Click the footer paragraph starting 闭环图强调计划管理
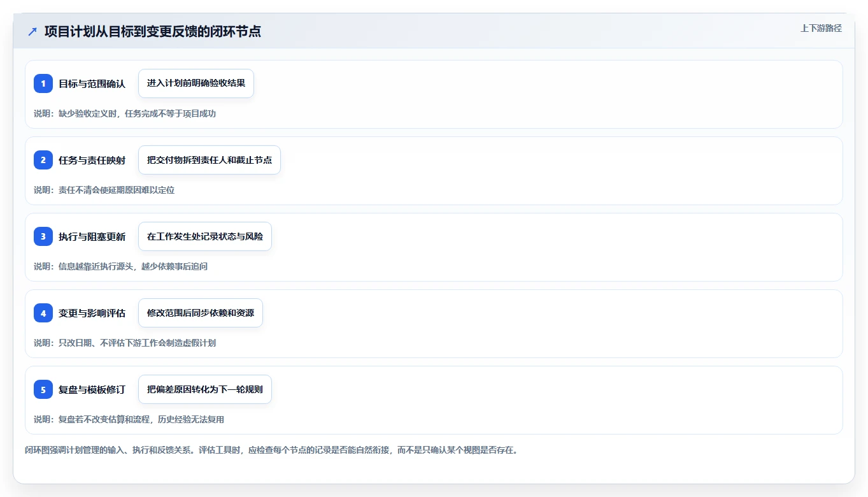 point(271,450)
